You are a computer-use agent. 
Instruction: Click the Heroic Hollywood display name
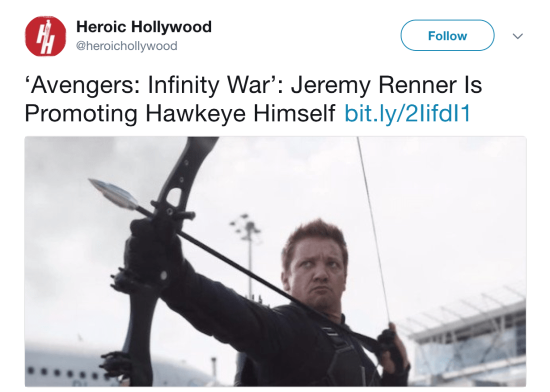144,27
